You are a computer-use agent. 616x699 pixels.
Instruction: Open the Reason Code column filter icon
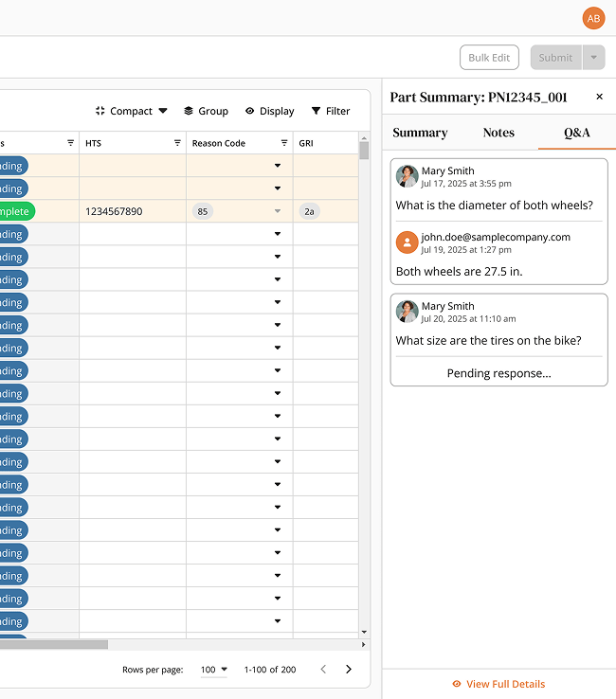coord(284,143)
